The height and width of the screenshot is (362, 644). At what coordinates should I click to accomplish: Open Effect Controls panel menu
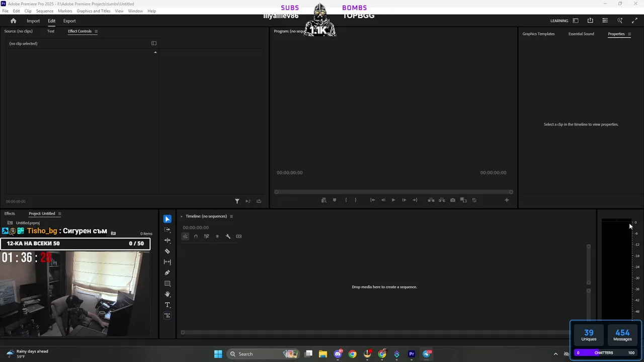[x=96, y=31]
